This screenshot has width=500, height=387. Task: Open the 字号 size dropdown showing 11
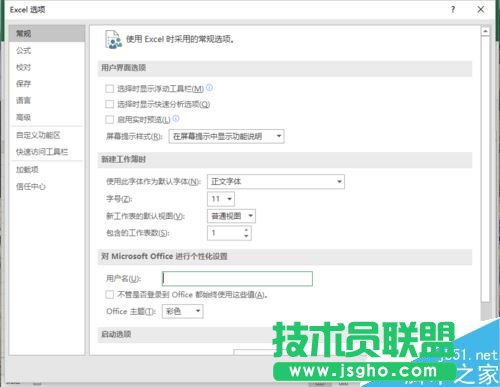tap(221, 199)
